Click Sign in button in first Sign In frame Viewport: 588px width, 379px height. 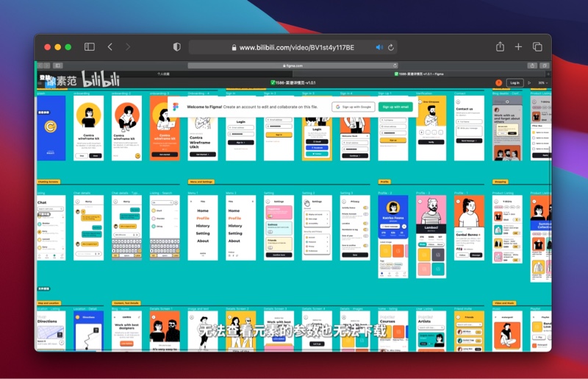(x=241, y=142)
